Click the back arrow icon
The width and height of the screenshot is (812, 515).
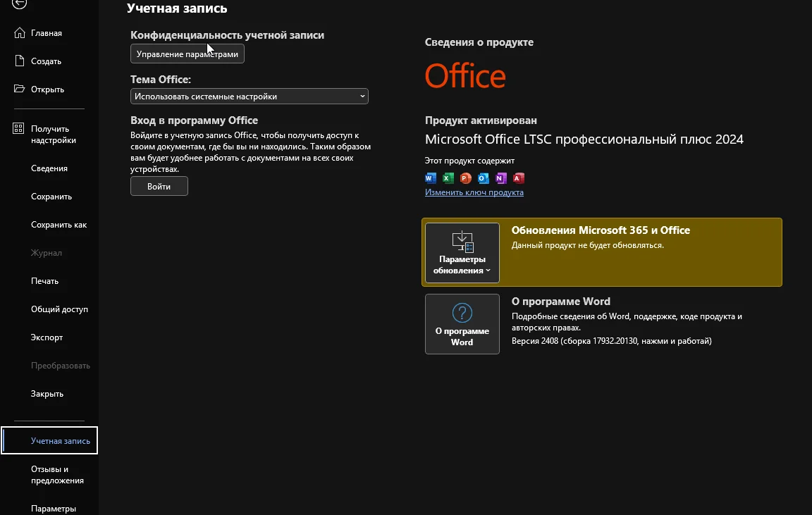[x=20, y=4]
